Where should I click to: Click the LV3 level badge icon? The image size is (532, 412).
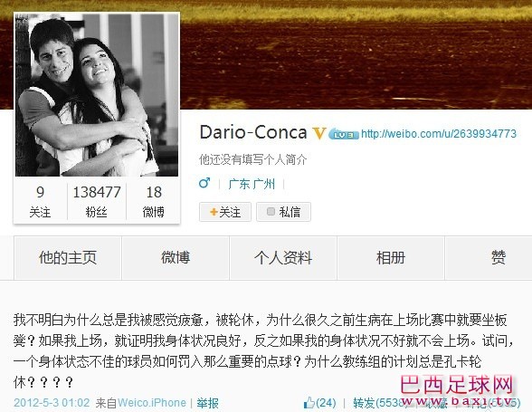click(344, 135)
